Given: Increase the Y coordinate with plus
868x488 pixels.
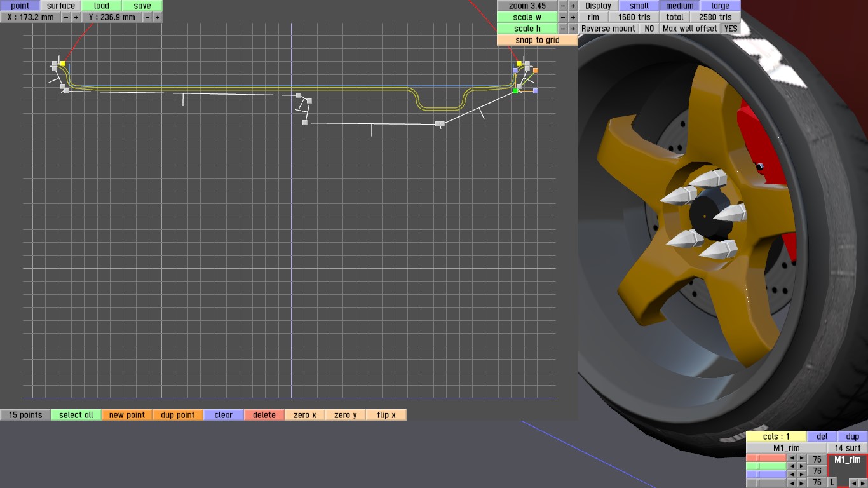Looking at the screenshot, I should click(x=158, y=17).
